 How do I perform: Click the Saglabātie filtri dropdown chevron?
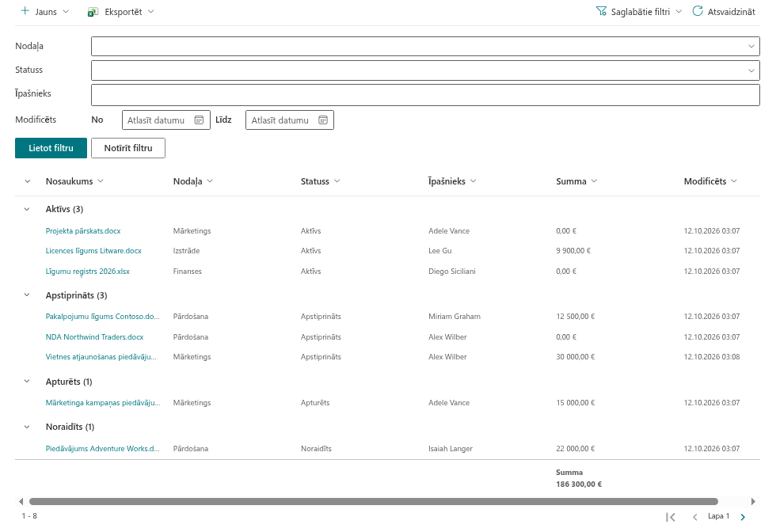[679, 11]
